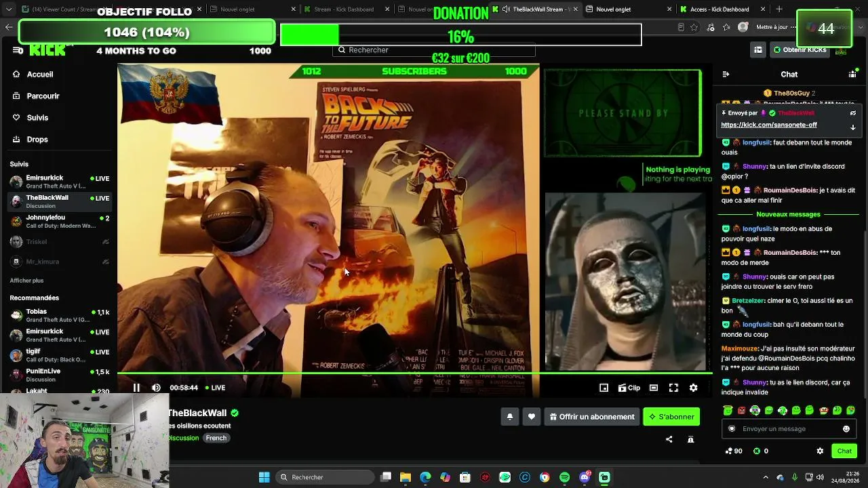
Task: Open Microsoft Edge from taskbar
Action: 425,477
